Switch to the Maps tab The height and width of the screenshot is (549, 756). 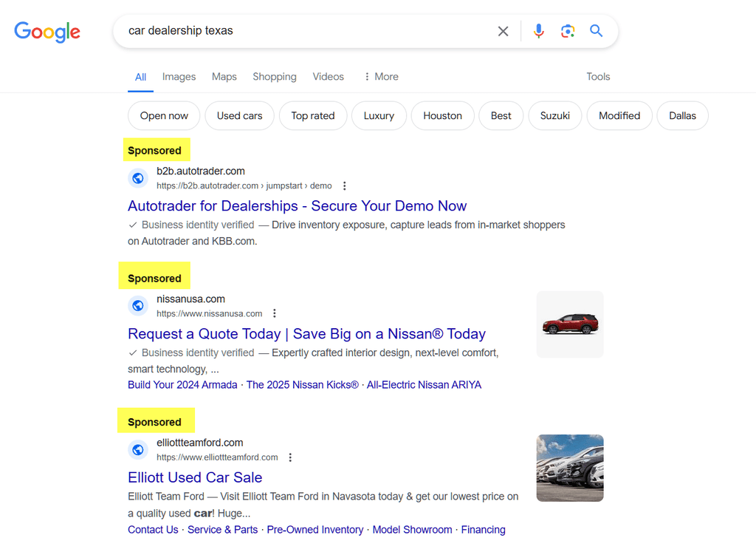point(224,77)
